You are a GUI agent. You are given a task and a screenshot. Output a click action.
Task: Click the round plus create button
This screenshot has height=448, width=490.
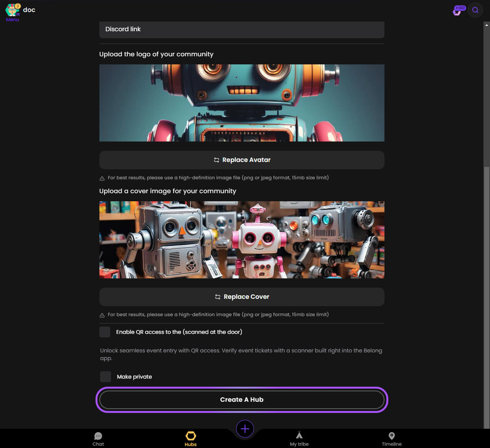tap(245, 429)
